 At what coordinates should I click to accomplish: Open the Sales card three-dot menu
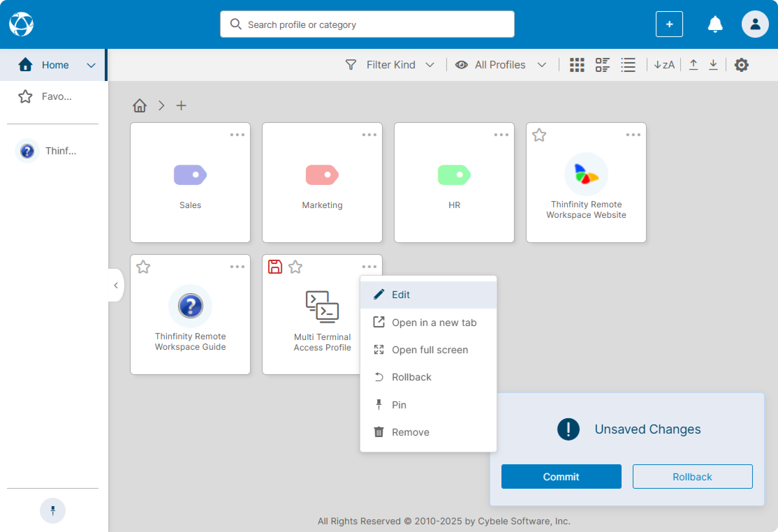coord(237,135)
